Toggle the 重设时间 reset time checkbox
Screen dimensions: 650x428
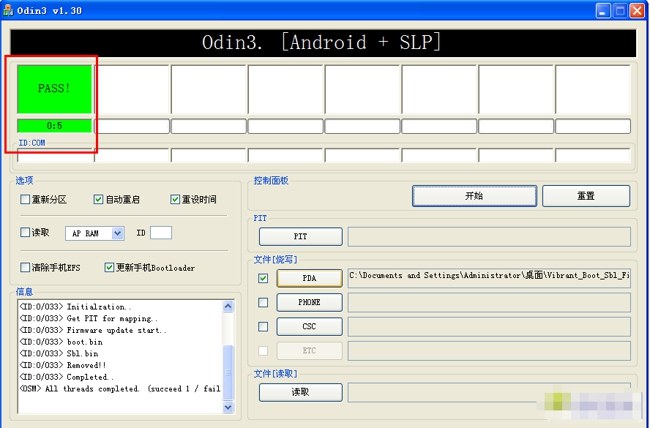coord(175,199)
